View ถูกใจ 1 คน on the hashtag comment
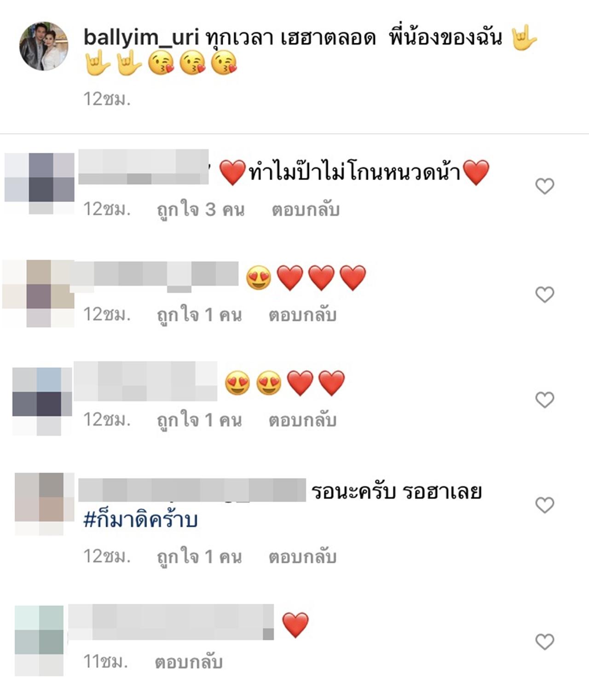This screenshot has width=589, height=700. coord(199,557)
